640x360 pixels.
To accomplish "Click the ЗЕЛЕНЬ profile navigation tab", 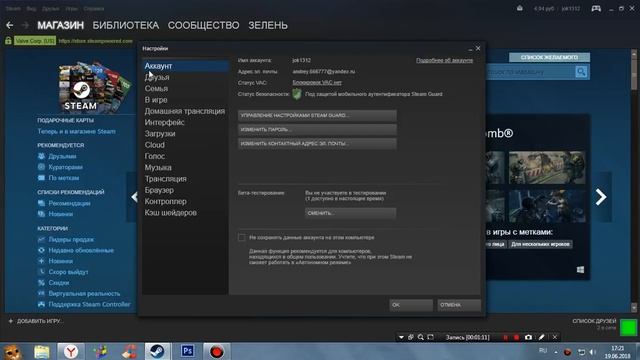I will click(268, 25).
